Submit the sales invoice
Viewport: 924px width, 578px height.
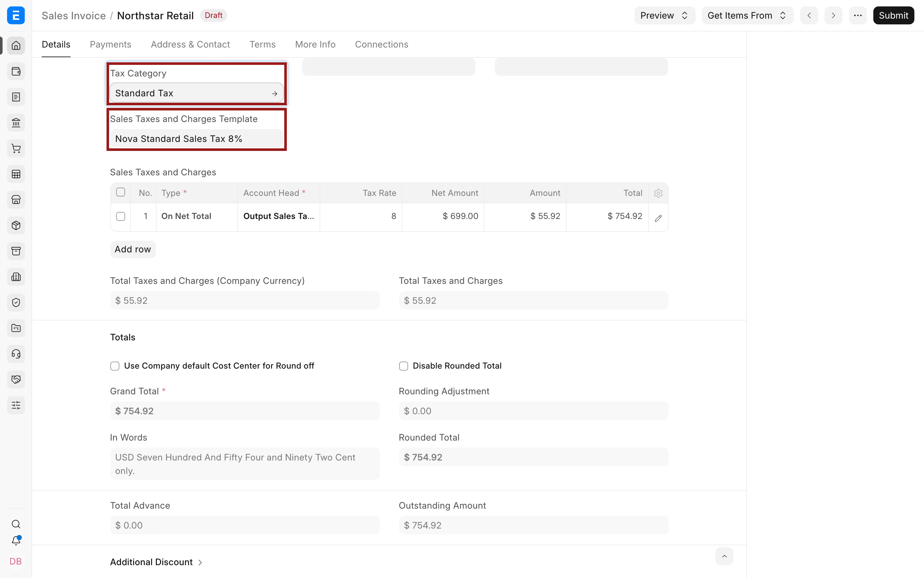coord(894,15)
